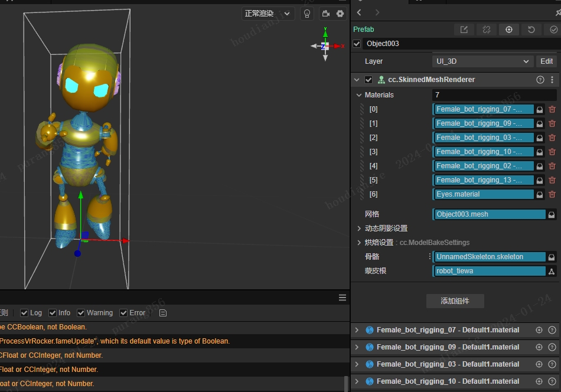Viewport: 561px width, 392px height.
Task: Open SkinnedMeshRenderer help question icon
Action: point(540,80)
